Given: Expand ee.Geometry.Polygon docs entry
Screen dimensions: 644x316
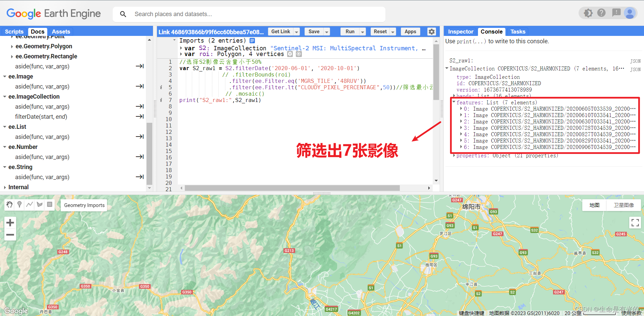Looking at the screenshot, I should click(12, 46).
